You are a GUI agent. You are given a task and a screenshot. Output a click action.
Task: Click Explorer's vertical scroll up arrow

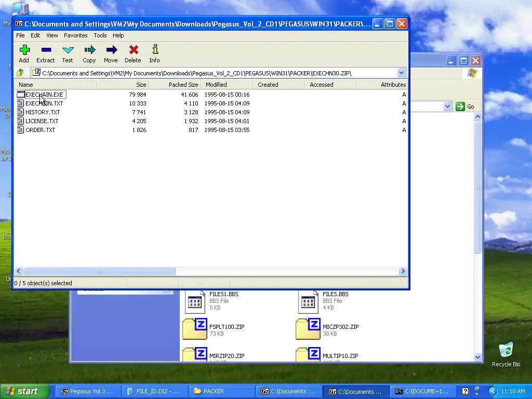pos(477,117)
